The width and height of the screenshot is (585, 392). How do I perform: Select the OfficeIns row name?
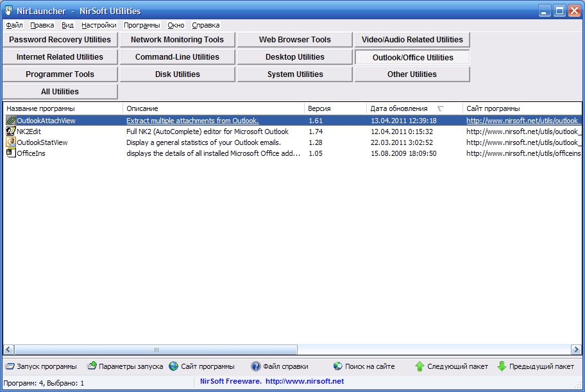point(31,153)
